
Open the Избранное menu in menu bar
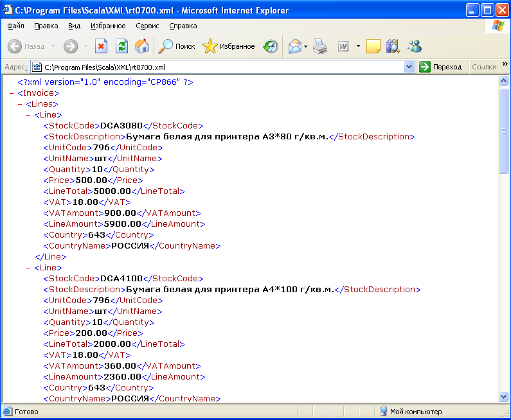click(108, 26)
